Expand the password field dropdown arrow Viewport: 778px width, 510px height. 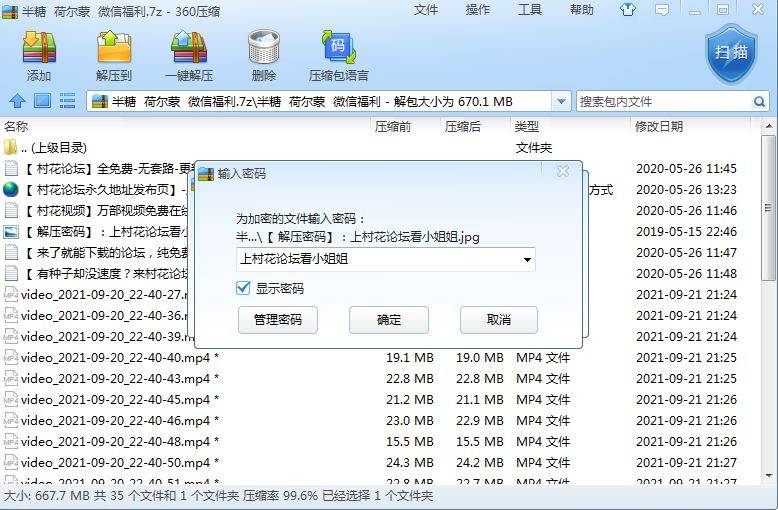(527, 260)
